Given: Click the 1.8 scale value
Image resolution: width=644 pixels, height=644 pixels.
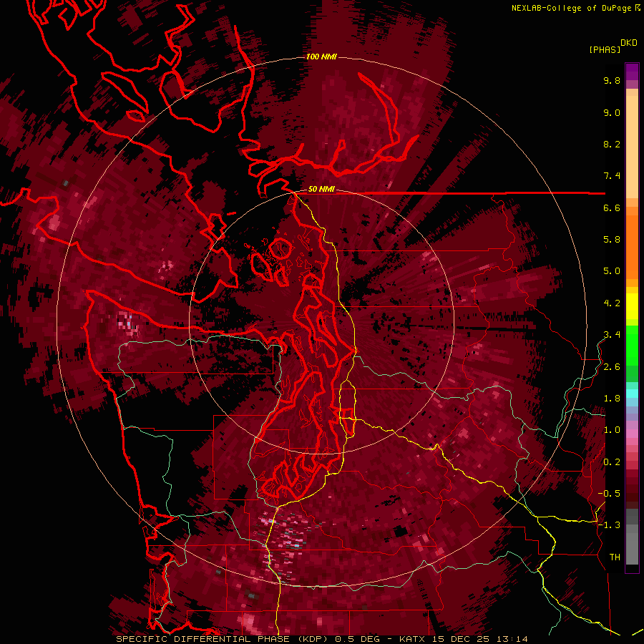Looking at the screenshot, I should click(612, 399).
